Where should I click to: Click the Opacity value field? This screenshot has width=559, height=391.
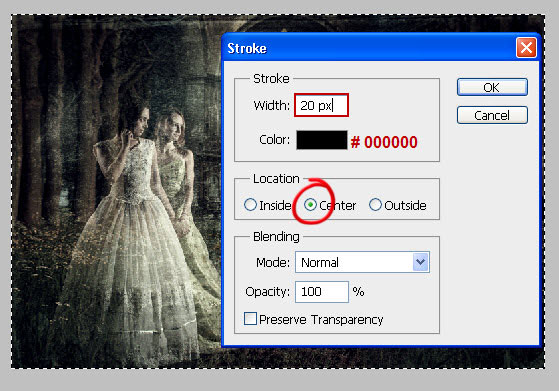click(x=322, y=292)
